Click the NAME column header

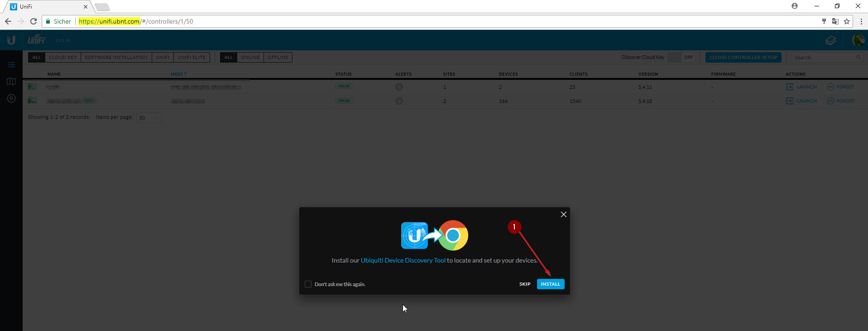pyautogui.click(x=54, y=74)
